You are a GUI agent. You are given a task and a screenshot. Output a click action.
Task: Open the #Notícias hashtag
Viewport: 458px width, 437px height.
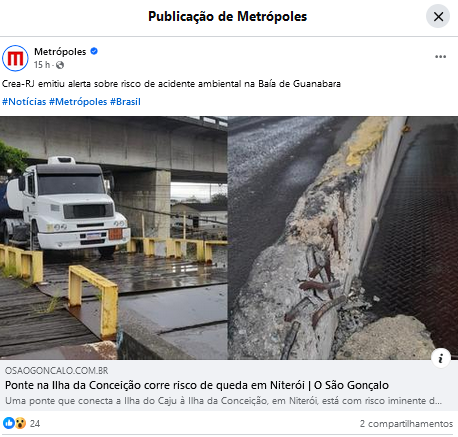pyautogui.click(x=24, y=102)
